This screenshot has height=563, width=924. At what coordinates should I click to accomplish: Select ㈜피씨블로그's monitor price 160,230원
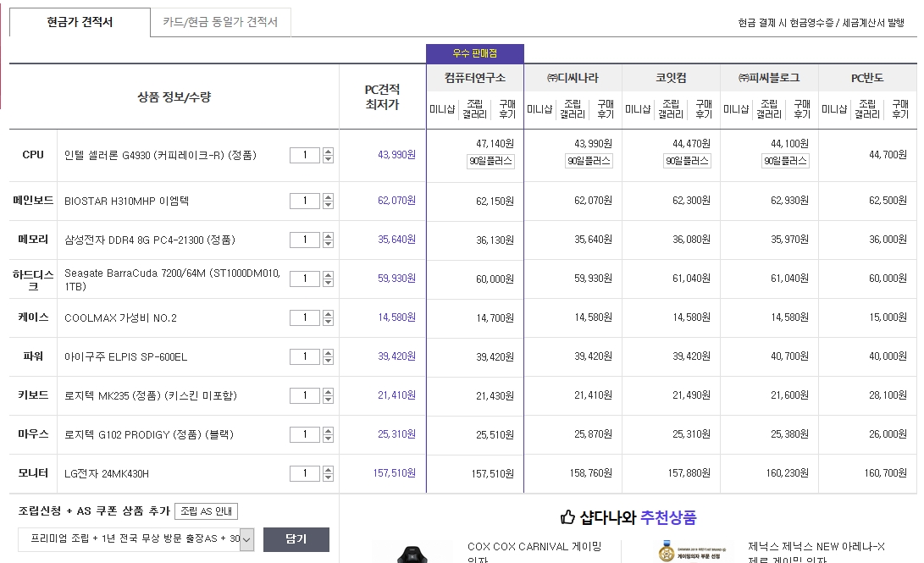point(788,473)
